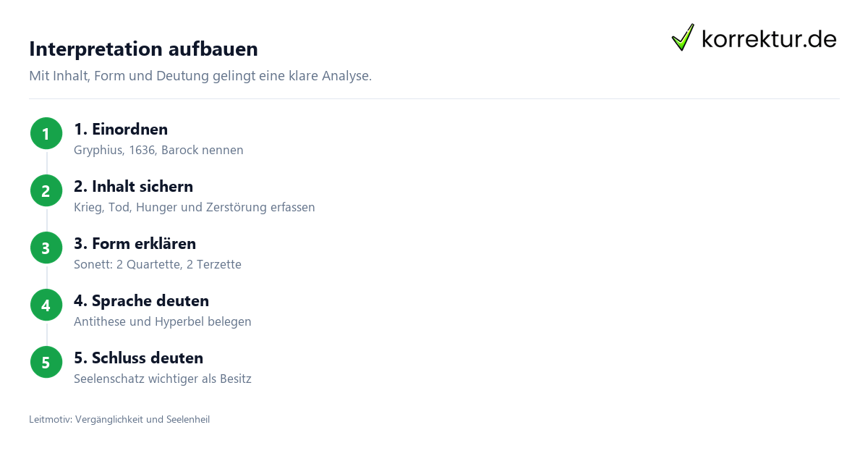The image size is (868, 456).
Task: Click 'Seelenschatz wichtiger als Besitz' text
Action: click(163, 379)
